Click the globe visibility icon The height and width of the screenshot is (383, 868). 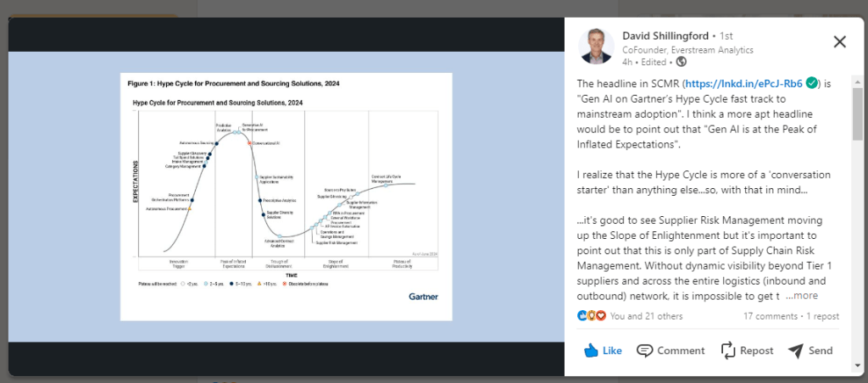click(682, 62)
